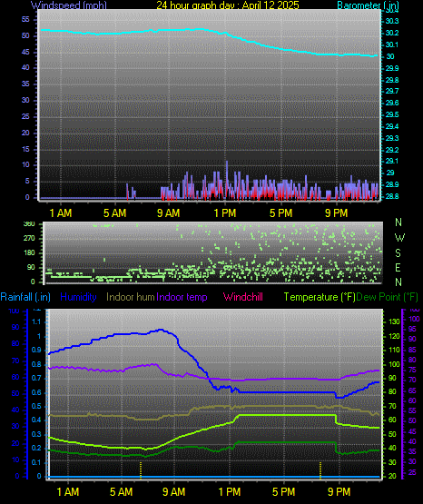Click the 30.2 value on barometer axis
Image resolution: width=423 pixels, height=504 pixels.
tap(392, 33)
